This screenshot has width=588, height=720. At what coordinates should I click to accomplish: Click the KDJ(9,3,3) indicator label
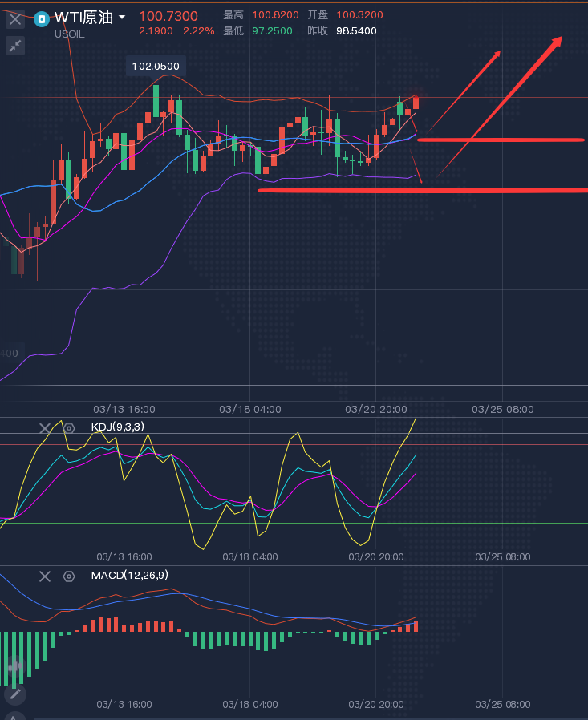tap(118, 427)
